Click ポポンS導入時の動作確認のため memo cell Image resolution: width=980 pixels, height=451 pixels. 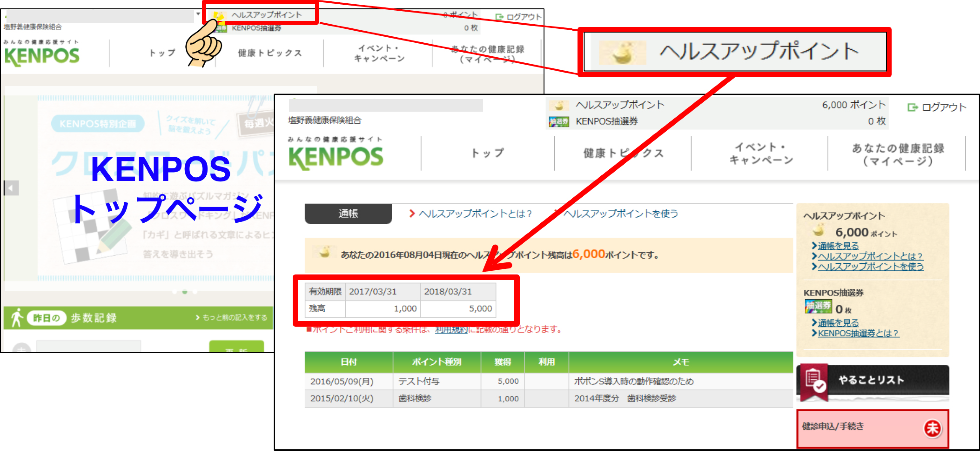tap(681, 381)
